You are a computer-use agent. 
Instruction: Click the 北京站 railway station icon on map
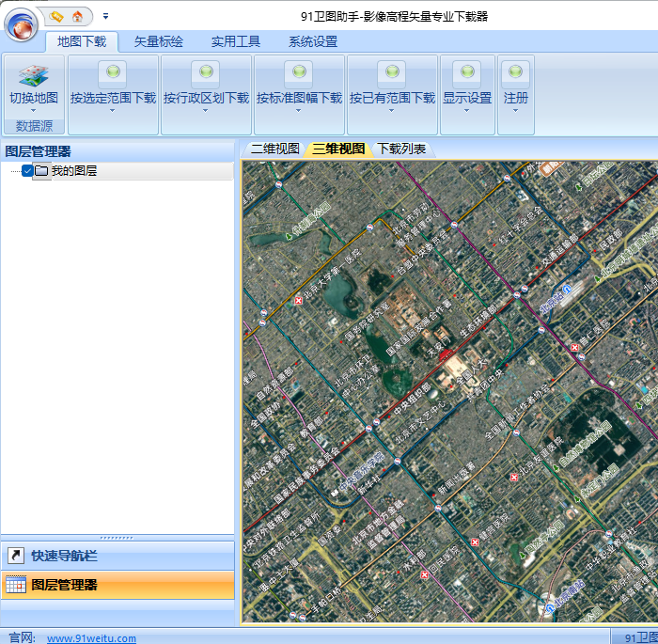(x=567, y=290)
